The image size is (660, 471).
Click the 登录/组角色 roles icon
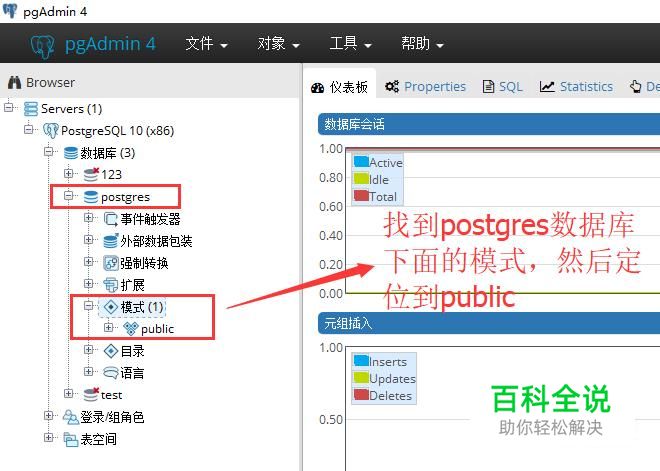[x=70, y=417]
